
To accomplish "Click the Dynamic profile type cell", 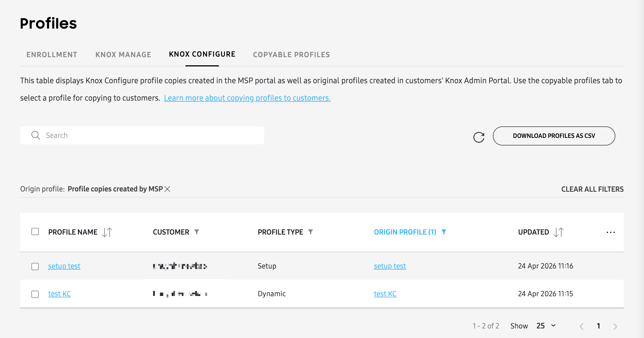I will tap(272, 294).
